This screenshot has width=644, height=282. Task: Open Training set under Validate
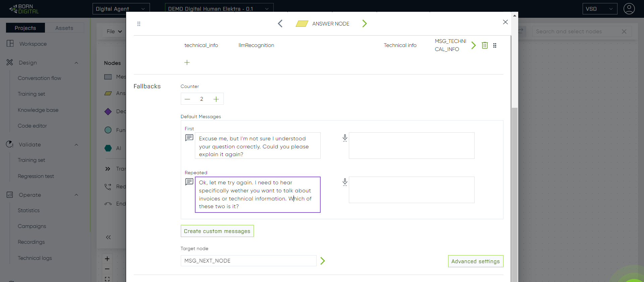[31, 160]
